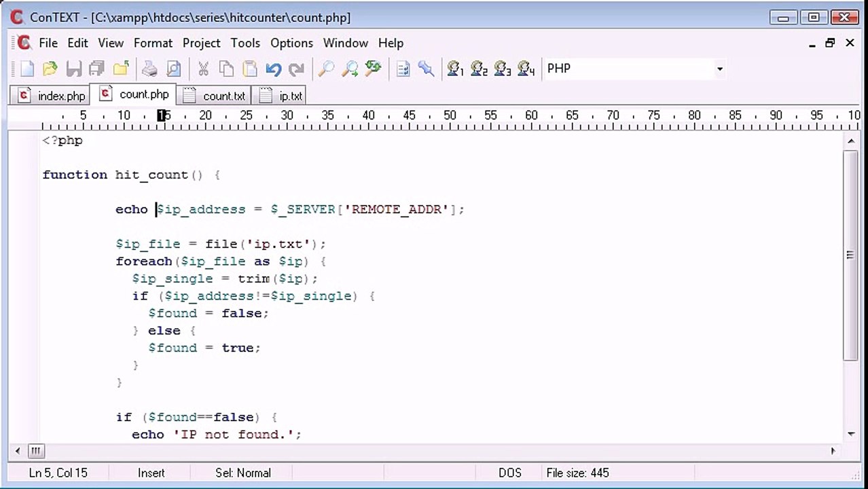This screenshot has height=489, width=868.
Task: Click the 'DOS' status bar entry
Action: click(x=509, y=473)
